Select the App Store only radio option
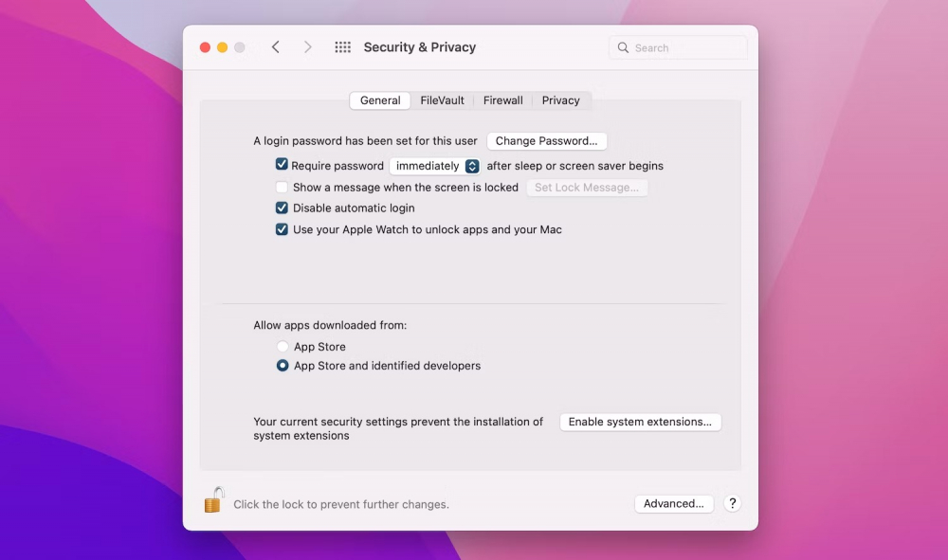The image size is (948, 560). coord(283,347)
